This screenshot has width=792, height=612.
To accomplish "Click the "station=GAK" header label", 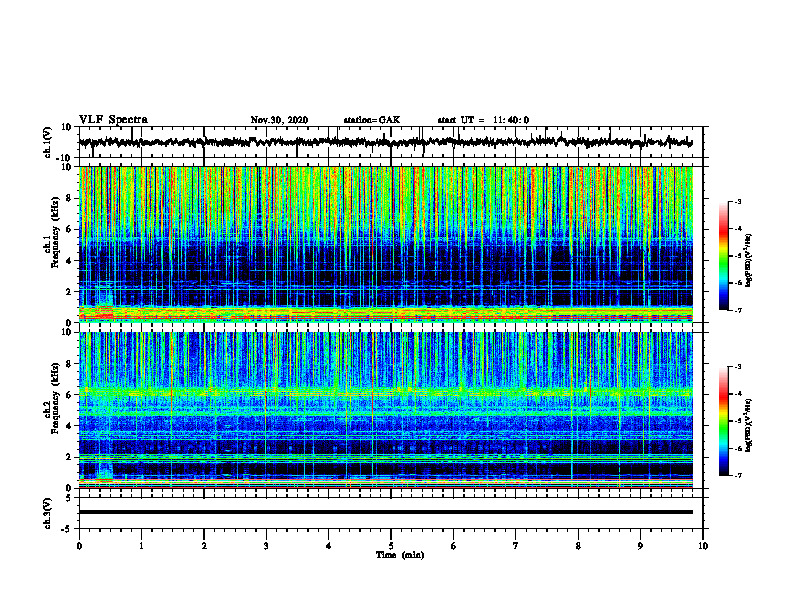I will click(372, 120).
